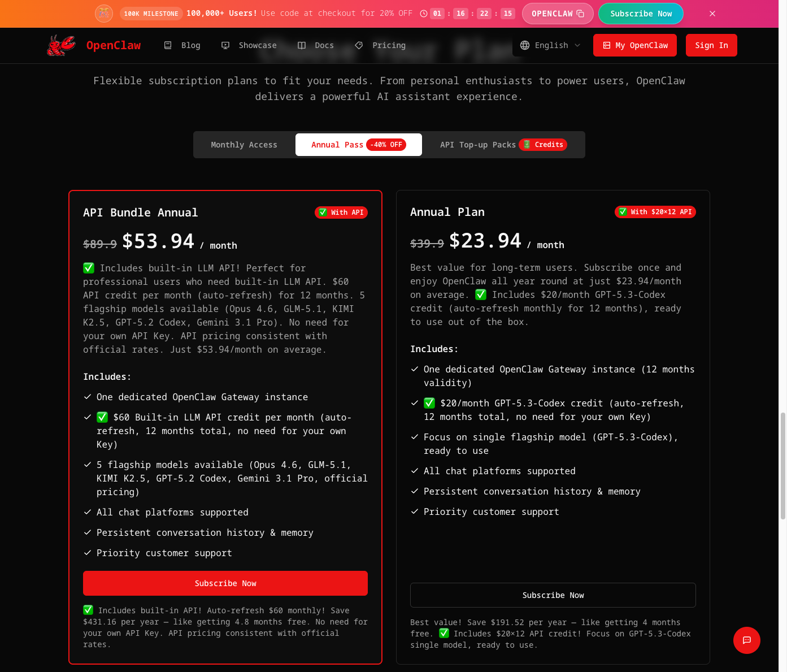Click the OpenClaw lobster logo icon

(61, 45)
